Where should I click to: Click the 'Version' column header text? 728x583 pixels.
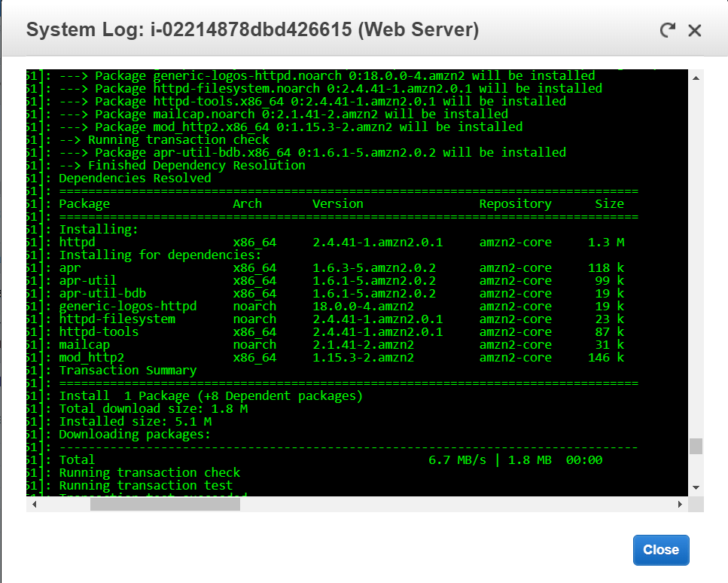(x=337, y=203)
